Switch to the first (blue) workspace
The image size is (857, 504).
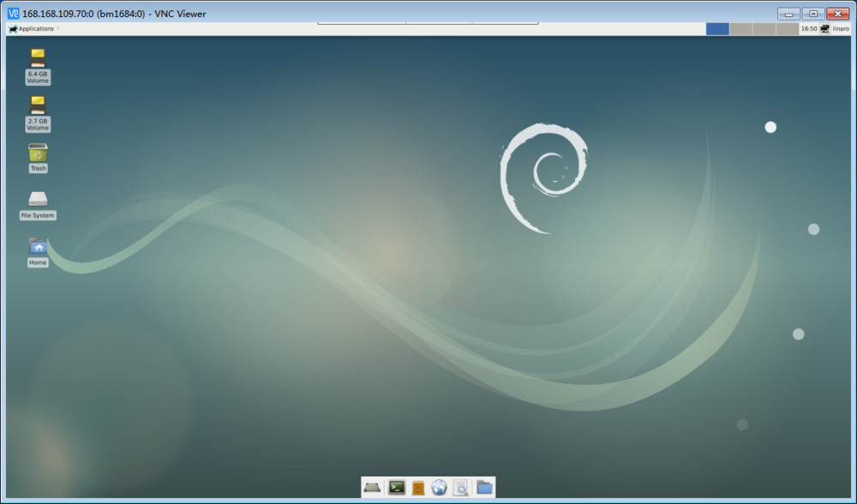pos(717,29)
